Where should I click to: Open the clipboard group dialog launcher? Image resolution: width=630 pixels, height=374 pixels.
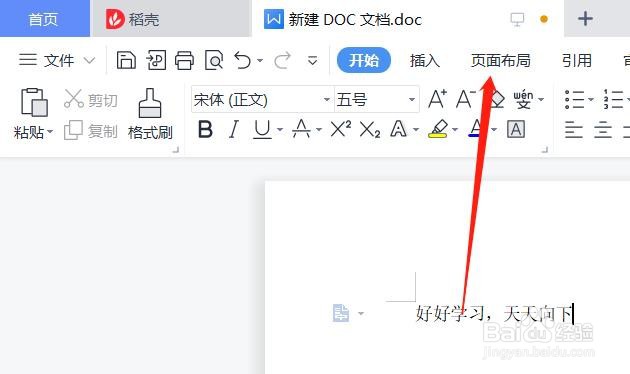pos(176,150)
